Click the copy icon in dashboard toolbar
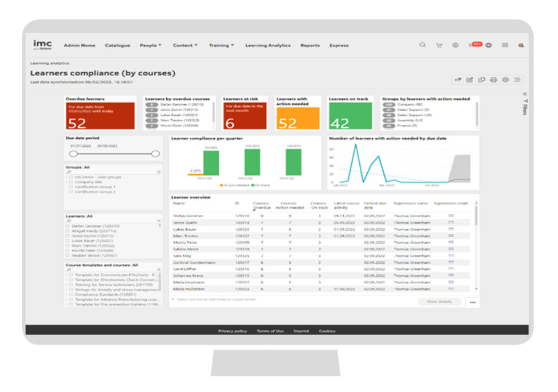Image resolution: width=558 pixels, height=392 pixels. pos(482,80)
